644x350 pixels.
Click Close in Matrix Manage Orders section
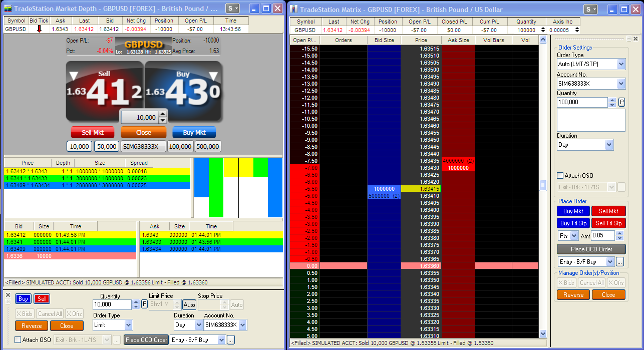pyautogui.click(x=608, y=294)
